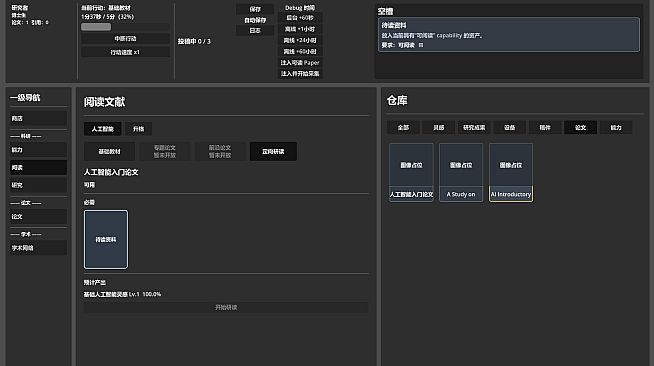Click the 注入并开始采集 button

coord(300,73)
